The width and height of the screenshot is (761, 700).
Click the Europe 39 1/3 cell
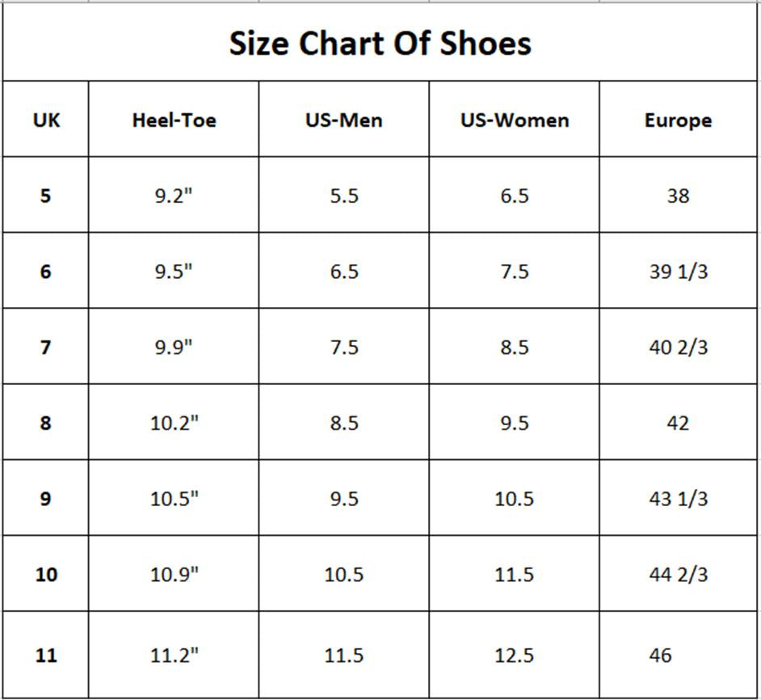coord(678,272)
